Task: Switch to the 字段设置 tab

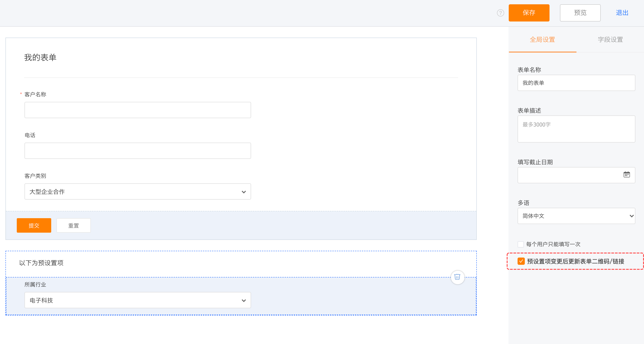Action: pos(610,39)
